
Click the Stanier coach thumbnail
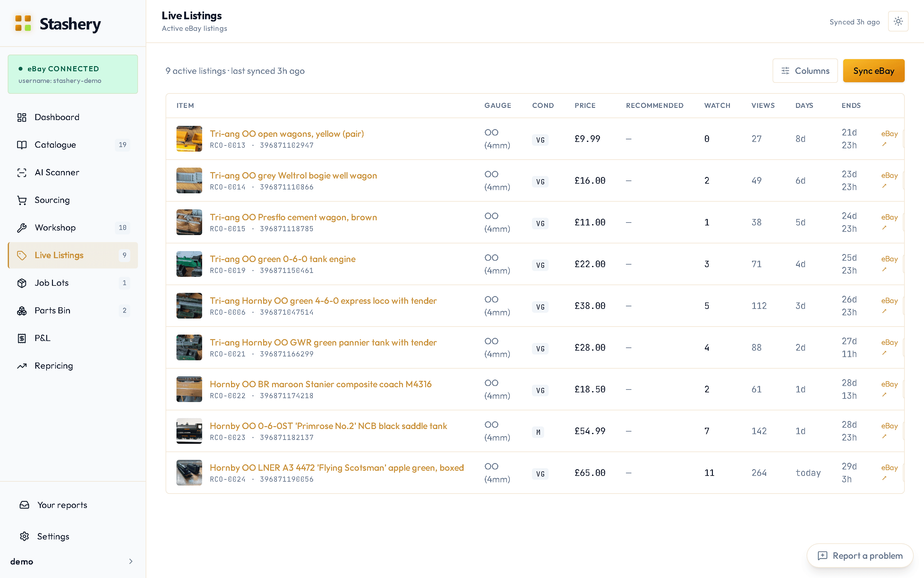point(189,389)
